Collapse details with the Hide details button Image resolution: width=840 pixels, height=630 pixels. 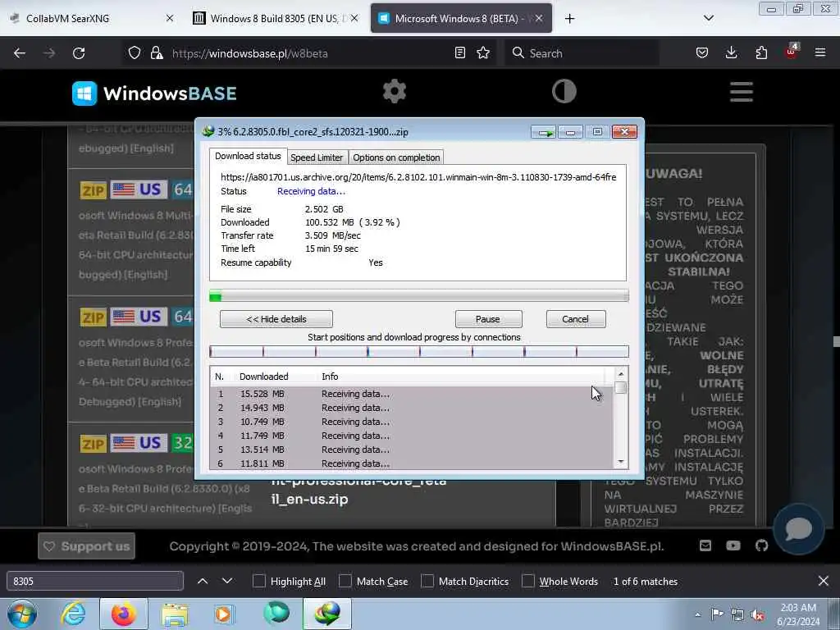pos(276,319)
